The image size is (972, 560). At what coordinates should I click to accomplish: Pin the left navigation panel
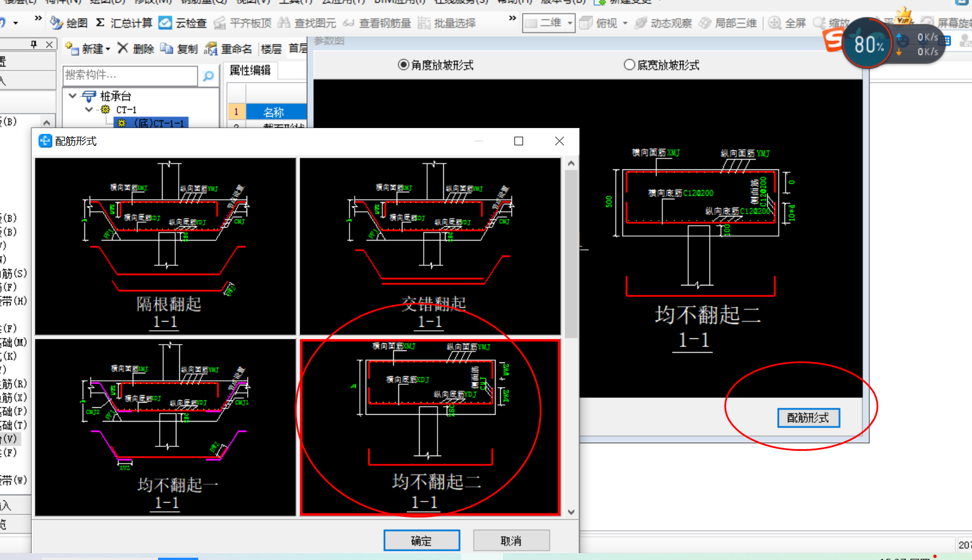coord(34,44)
